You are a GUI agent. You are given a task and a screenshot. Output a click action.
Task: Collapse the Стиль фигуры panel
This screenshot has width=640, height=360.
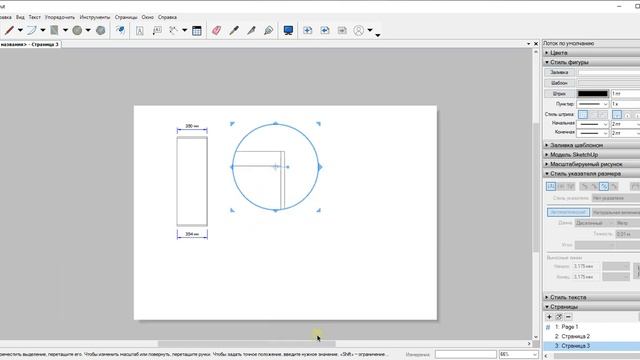591,62
